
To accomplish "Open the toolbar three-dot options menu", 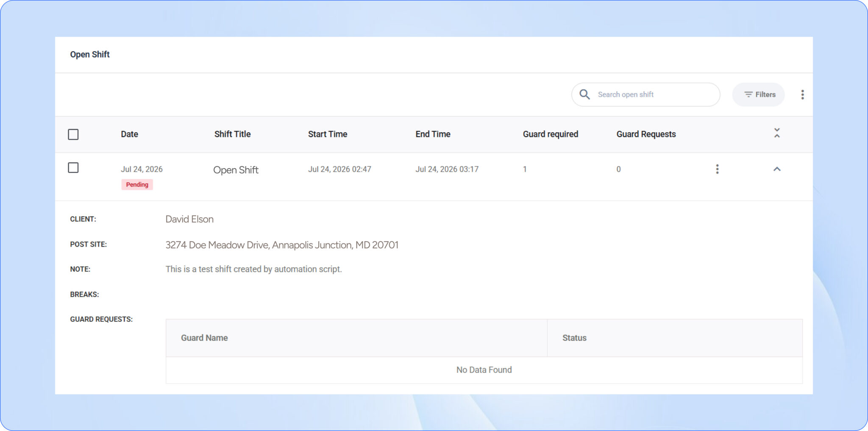I will [802, 95].
